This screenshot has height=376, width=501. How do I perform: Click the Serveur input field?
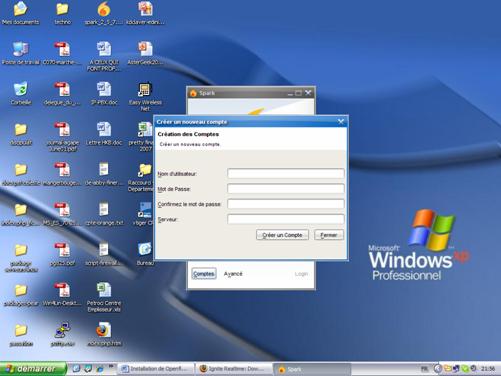coord(286,219)
